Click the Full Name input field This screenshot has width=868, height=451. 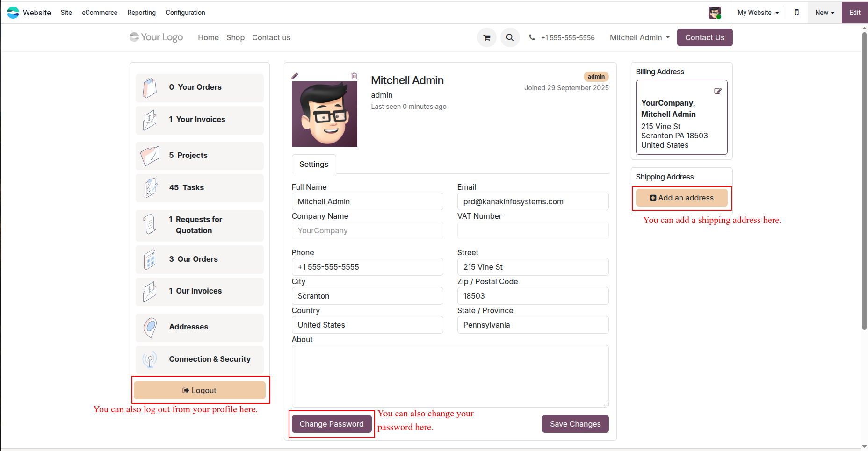point(368,201)
